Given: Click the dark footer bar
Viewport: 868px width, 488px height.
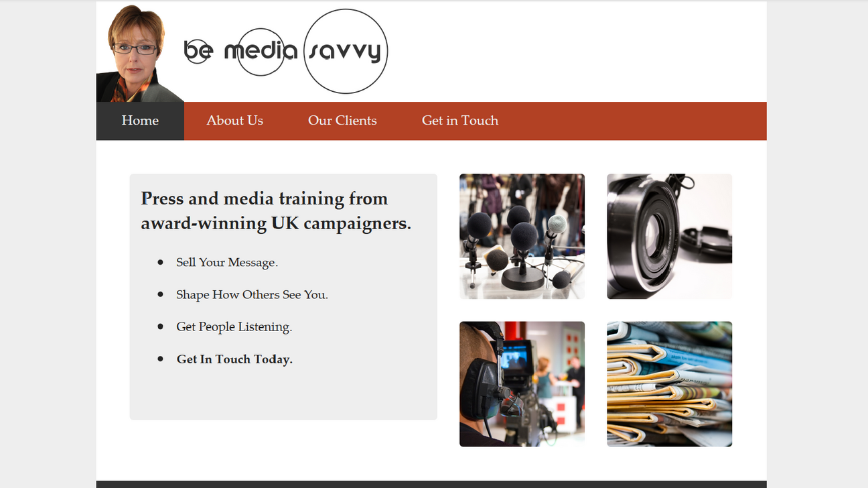Looking at the screenshot, I should pos(431,484).
